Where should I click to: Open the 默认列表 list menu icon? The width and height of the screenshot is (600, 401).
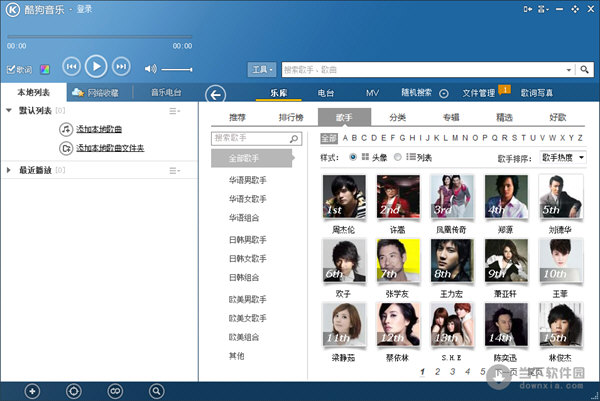174,111
